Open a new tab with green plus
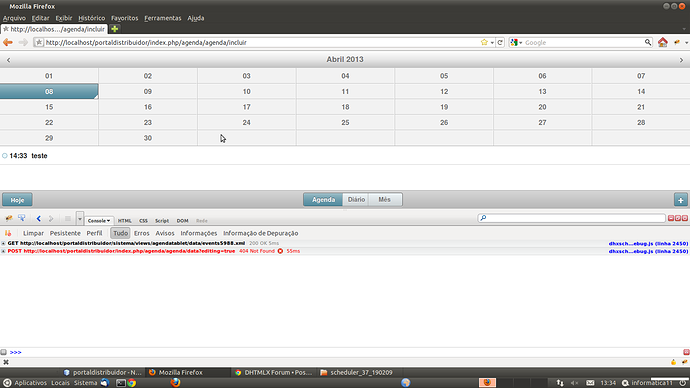Screen dimensions: 690x388 (114, 29)
